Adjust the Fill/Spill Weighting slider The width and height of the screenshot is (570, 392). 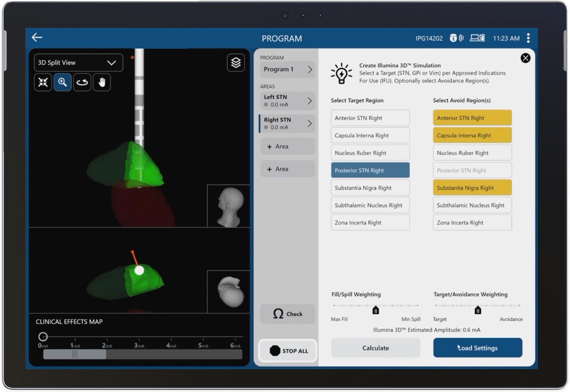[375, 310]
